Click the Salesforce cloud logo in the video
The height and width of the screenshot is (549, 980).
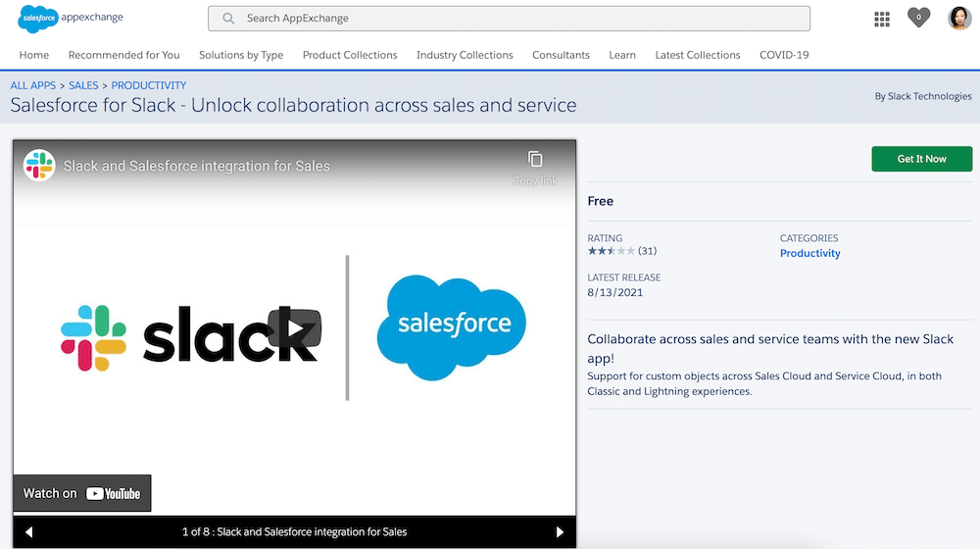click(451, 327)
